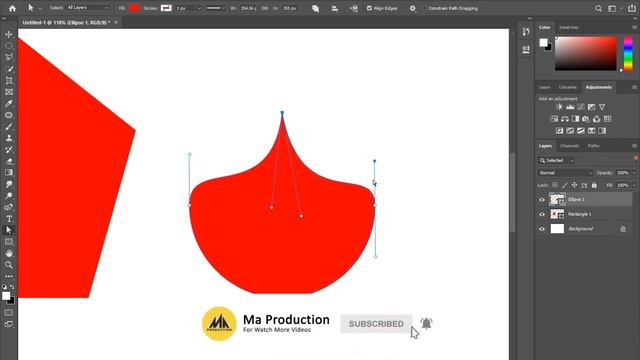Open the Normal blend mode dropdown
This screenshot has width=640, height=360.
565,173
